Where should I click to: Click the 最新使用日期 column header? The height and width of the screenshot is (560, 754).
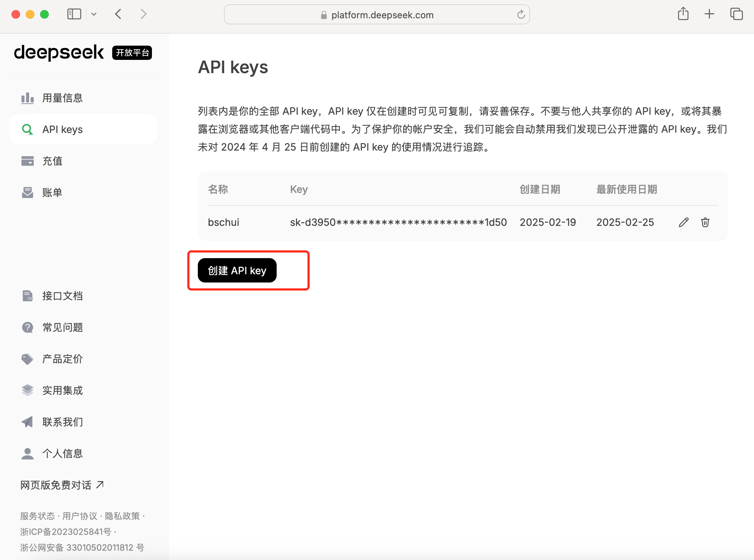tap(627, 189)
